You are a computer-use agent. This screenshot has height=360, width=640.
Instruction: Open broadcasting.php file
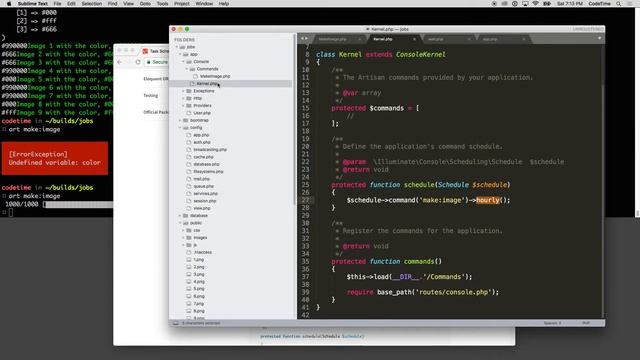[x=210, y=150]
